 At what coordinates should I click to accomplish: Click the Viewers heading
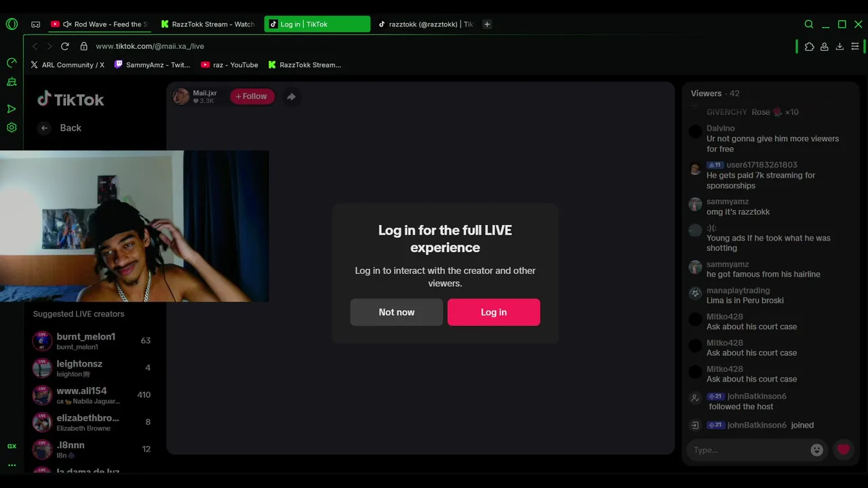[x=706, y=94]
